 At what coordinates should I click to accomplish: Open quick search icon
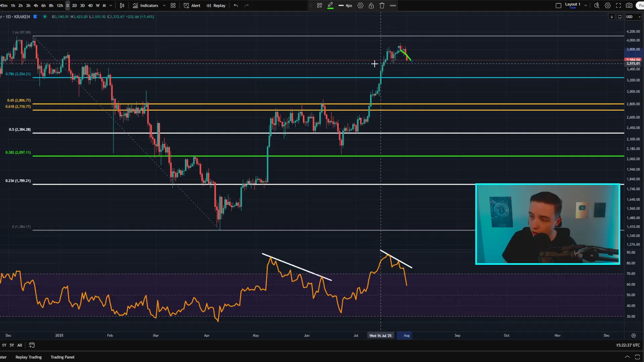pyautogui.click(x=597, y=6)
